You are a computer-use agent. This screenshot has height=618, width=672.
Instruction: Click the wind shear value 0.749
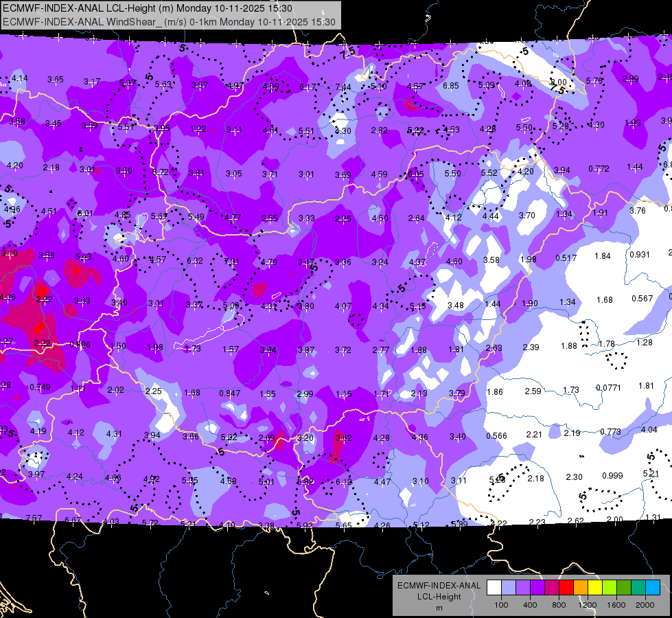click(x=40, y=387)
